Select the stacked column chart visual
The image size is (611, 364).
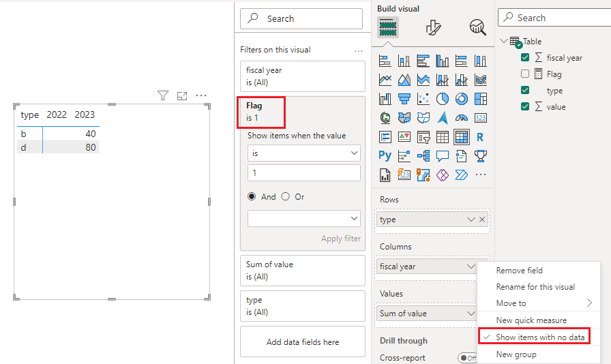coord(404,61)
